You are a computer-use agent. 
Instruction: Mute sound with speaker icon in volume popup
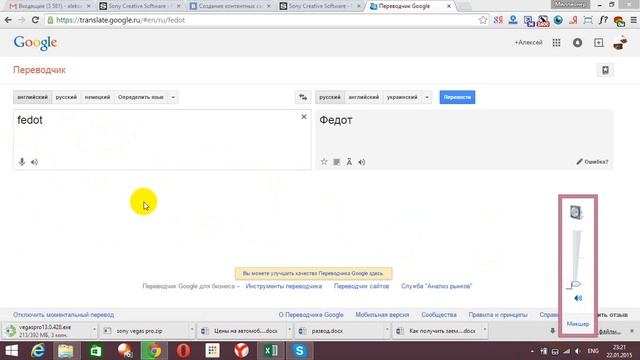(x=578, y=298)
